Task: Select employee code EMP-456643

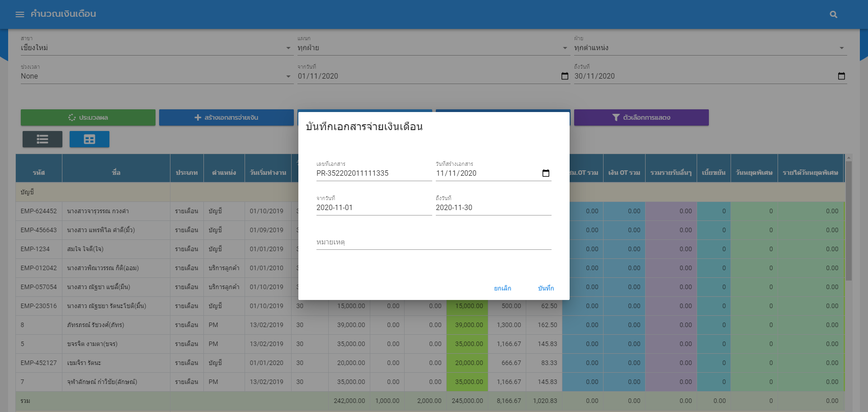Action: click(x=39, y=230)
